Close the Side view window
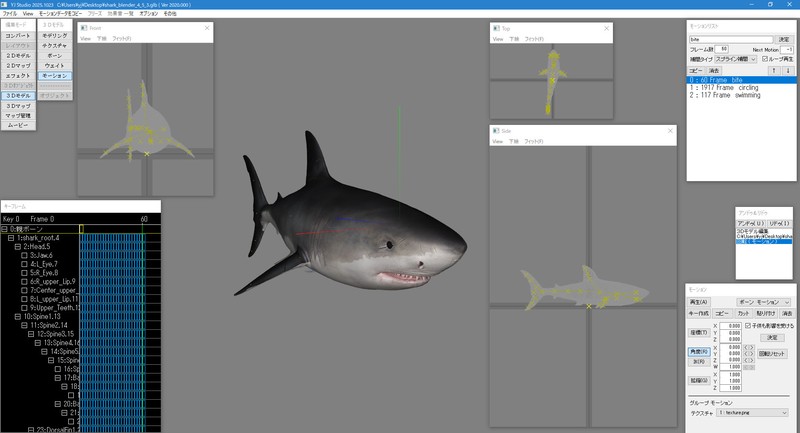800x433 pixels. tap(670, 131)
